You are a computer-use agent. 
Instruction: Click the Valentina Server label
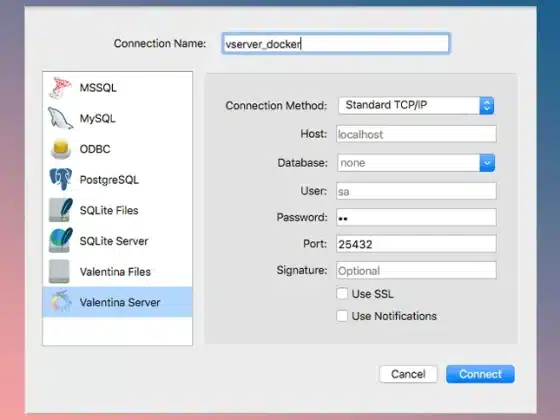tap(120, 302)
